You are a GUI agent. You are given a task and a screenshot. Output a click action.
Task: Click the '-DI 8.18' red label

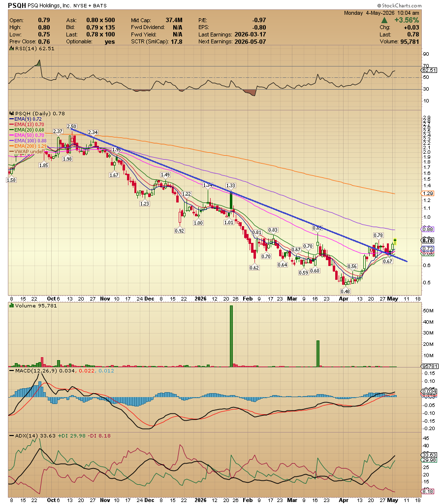[99, 436]
